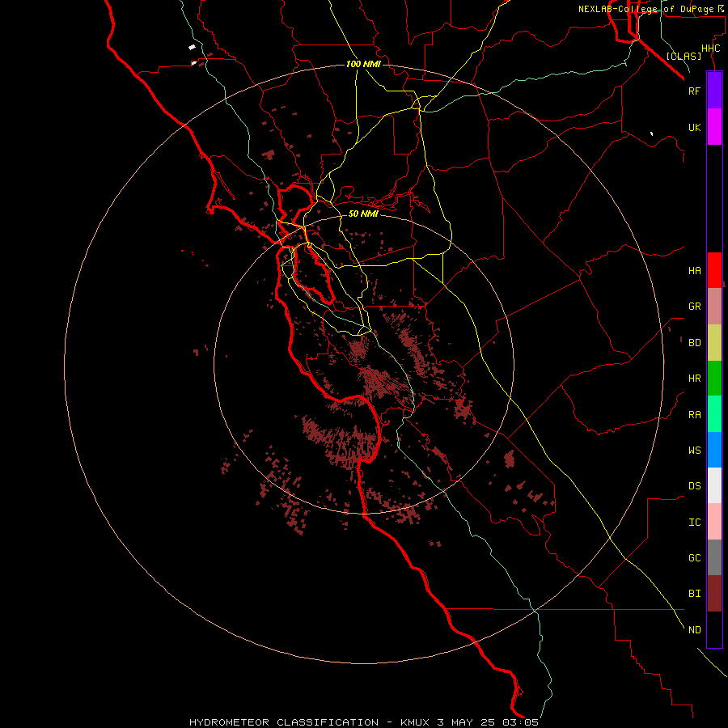Click the WS legend label
728x728 pixels.
[x=694, y=450]
